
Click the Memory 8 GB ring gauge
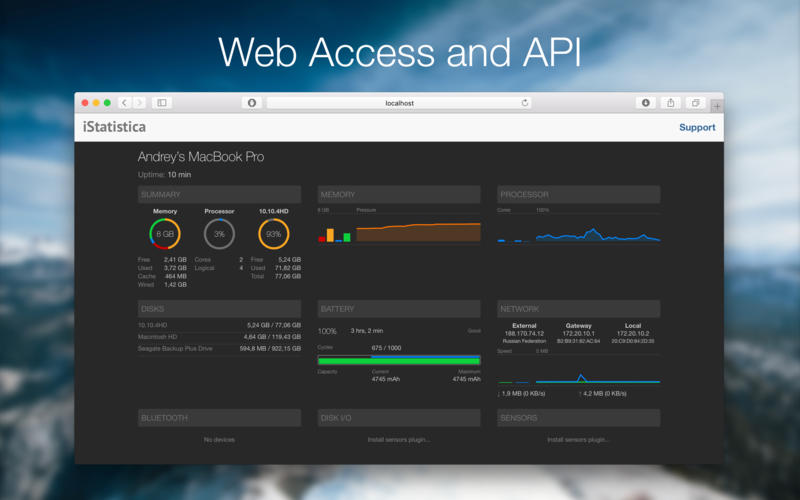[165, 235]
